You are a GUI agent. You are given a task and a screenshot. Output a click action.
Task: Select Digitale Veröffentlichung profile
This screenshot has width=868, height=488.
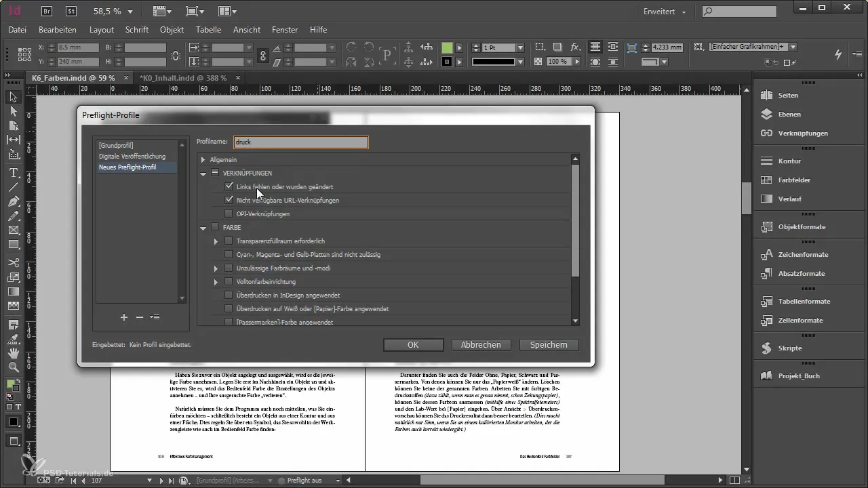132,156
